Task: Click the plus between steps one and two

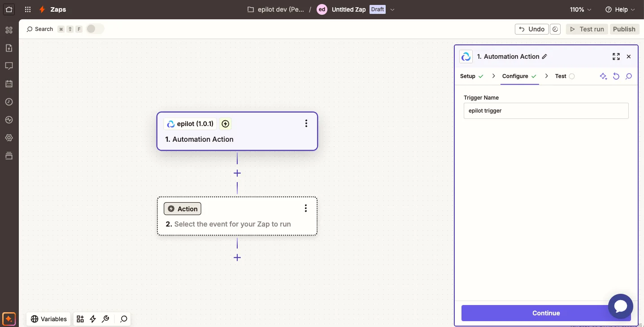Action: 237,173
